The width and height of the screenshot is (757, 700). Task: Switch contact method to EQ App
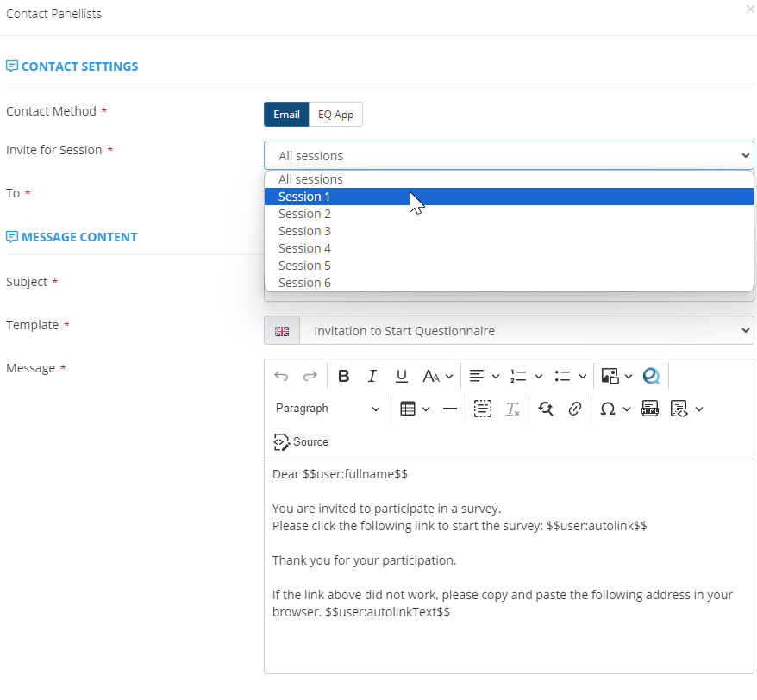335,115
